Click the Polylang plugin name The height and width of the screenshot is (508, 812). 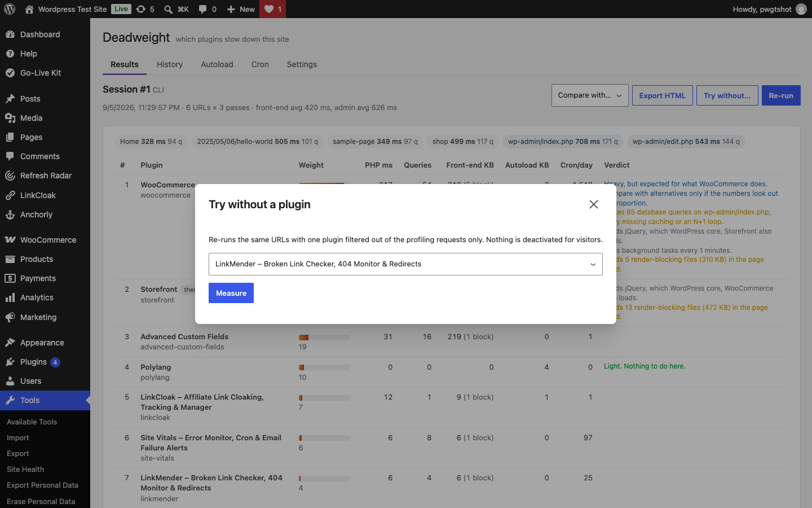156,367
